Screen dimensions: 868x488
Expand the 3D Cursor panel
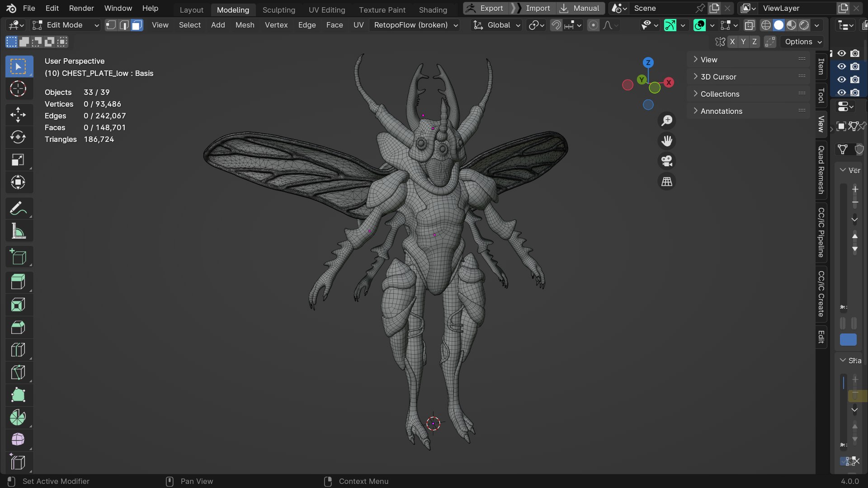[x=718, y=77]
